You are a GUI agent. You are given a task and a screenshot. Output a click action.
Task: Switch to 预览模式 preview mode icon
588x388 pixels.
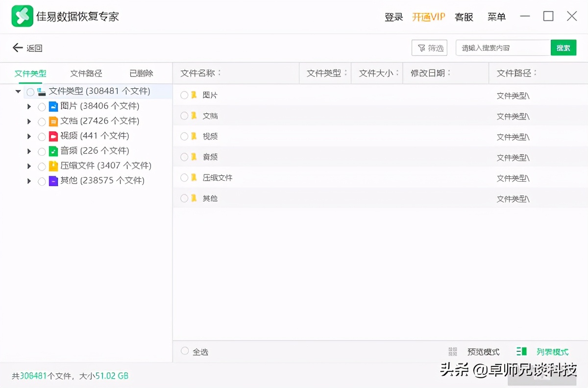pos(453,351)
